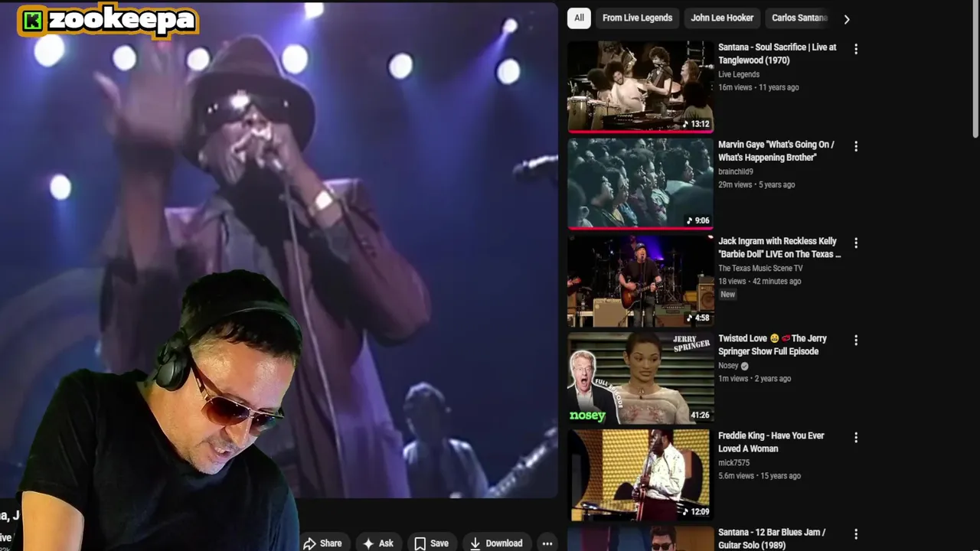
Task: Open Freddie King live performance thumbnail
Action: pyautogui.click(x=641, y=475)
